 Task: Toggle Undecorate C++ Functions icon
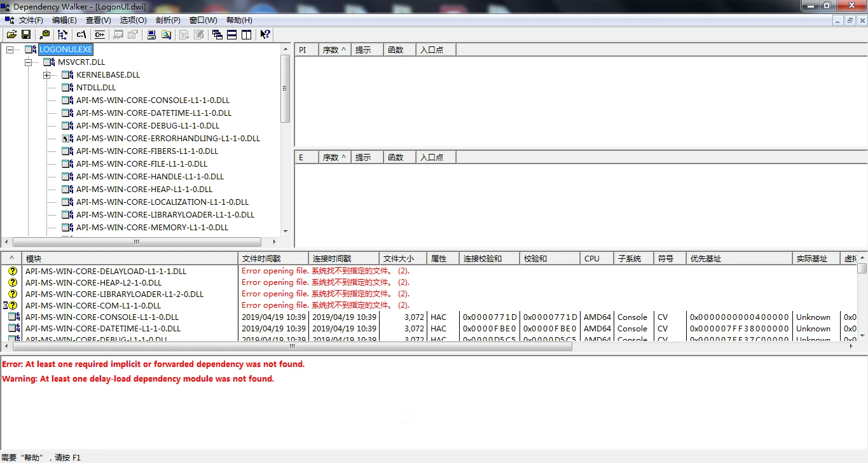pos(100,34)
